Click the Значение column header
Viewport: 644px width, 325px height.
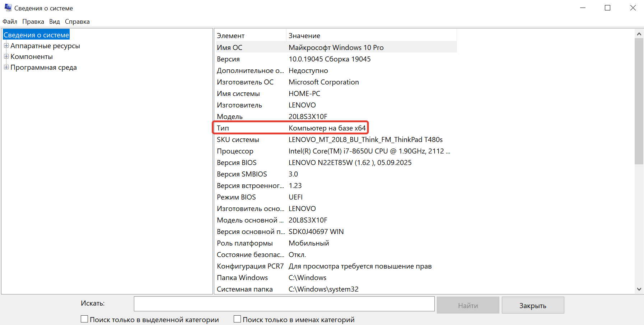click(372, 36)
